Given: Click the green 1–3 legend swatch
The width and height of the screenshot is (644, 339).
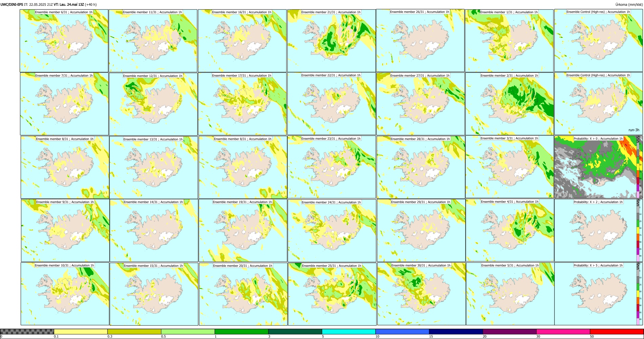Looking at the screenshot, I should [241, 332].
